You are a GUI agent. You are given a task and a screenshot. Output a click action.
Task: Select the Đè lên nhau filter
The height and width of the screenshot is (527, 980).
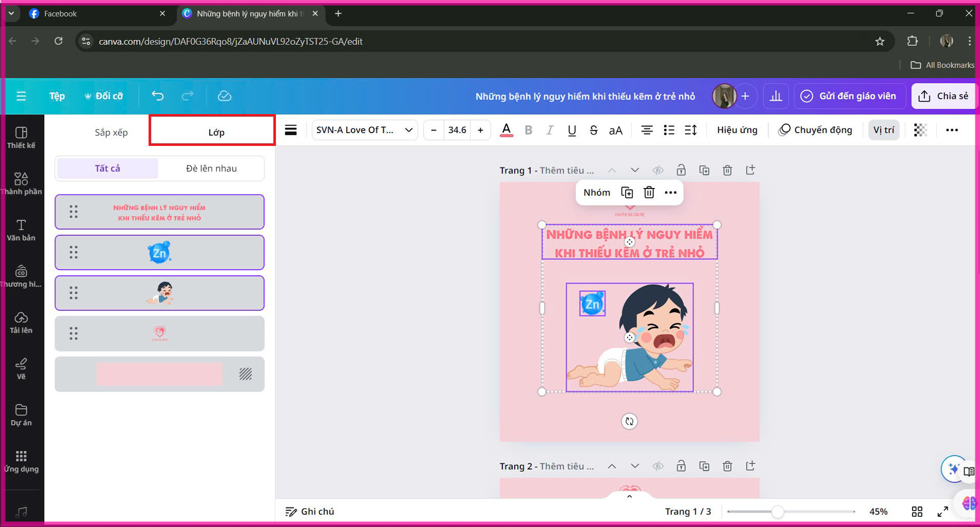pyautogui.click(x=211, y=168)
